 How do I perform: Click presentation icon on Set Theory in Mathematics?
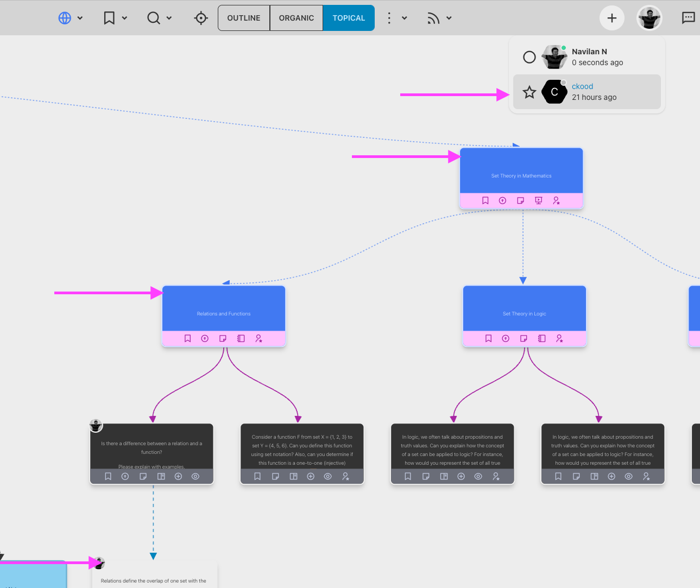(539, 200)
